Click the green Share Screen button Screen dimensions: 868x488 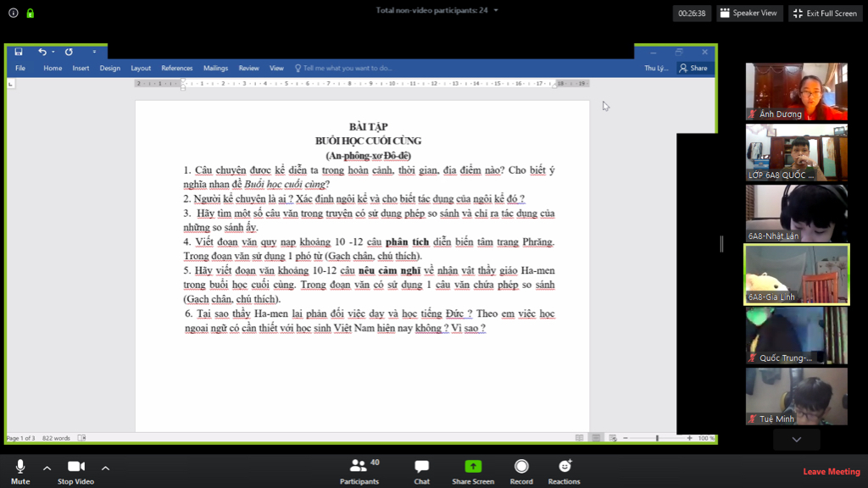tap(473, 471)
